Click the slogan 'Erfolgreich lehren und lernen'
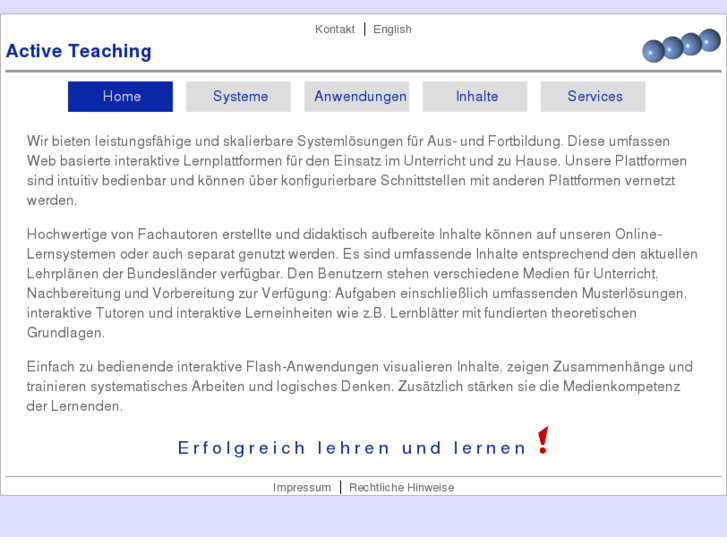This screenshot has width=727, height=545. pos(352,448)
